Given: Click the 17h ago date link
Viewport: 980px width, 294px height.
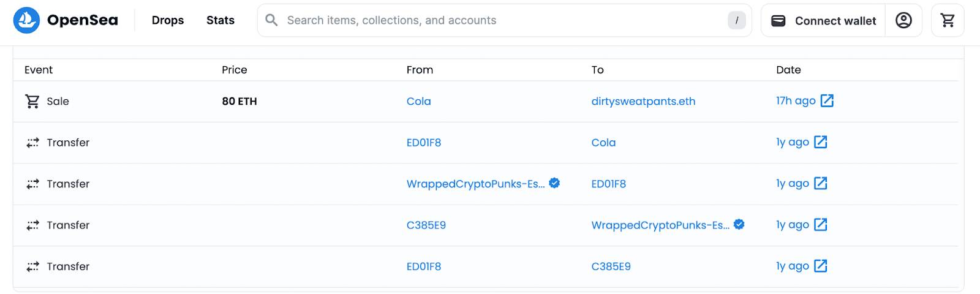Looking at the screenshot, I should [x=796, y=100].
